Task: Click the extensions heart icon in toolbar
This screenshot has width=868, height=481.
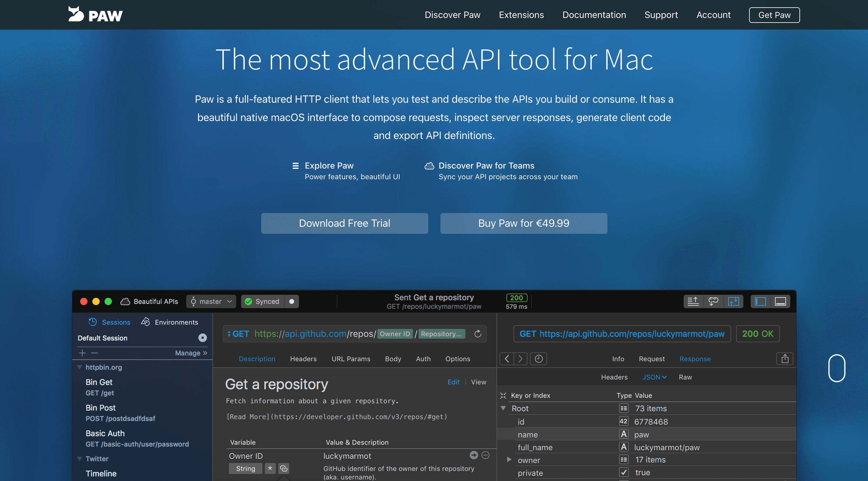Action: (x=713, y=301)
